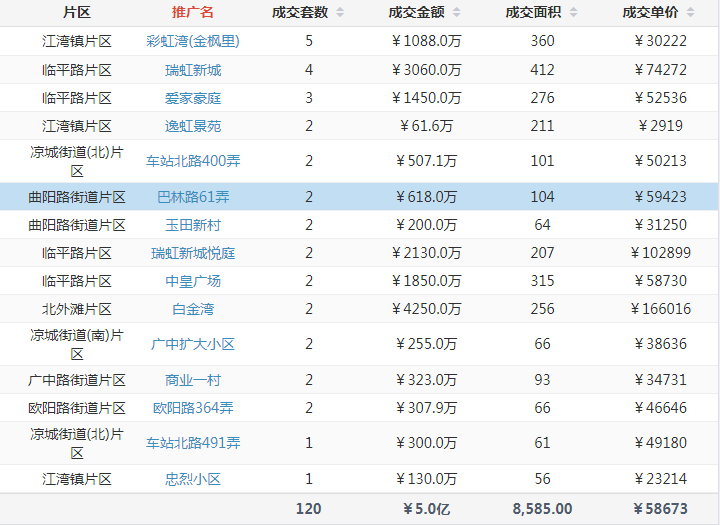
Task: Select 北外滩片区 district cell
Action: click(77, 309)
